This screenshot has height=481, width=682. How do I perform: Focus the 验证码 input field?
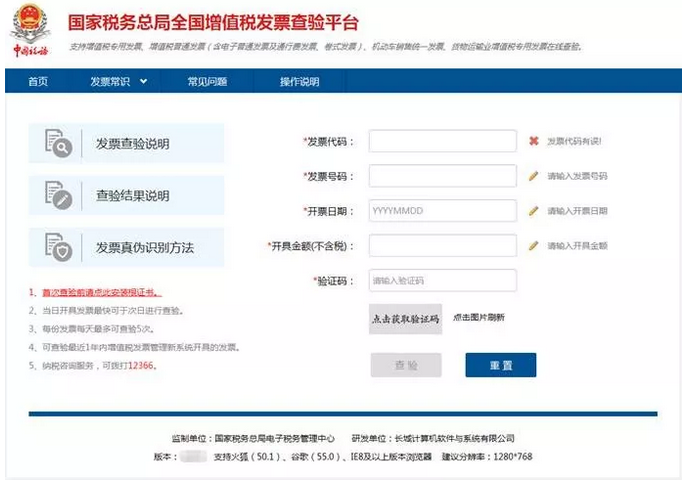442,280
